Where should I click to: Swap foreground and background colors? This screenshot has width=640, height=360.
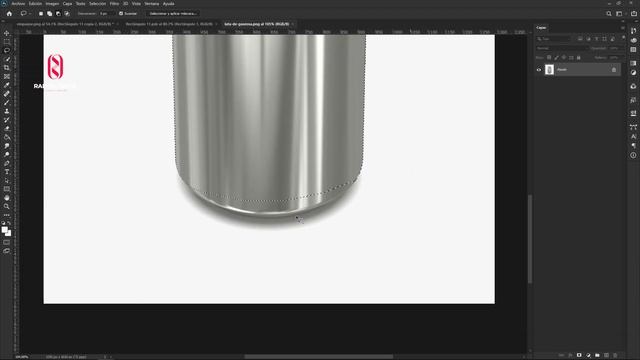coord(9,223)
